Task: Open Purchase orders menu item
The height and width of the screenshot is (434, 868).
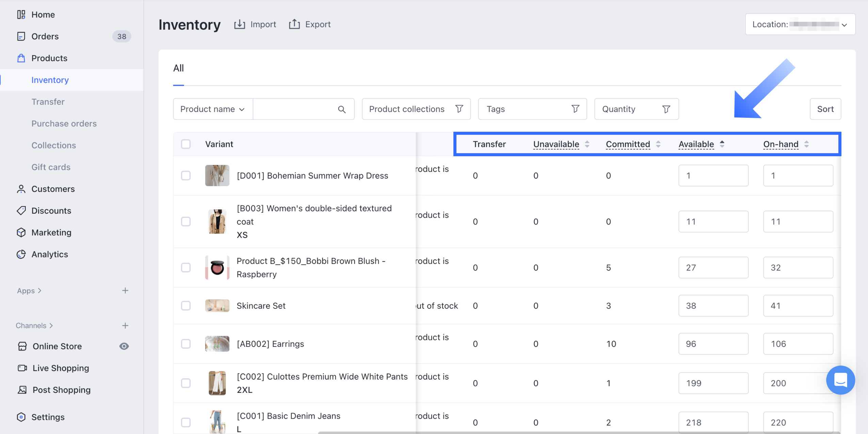Action: point(64,124)
